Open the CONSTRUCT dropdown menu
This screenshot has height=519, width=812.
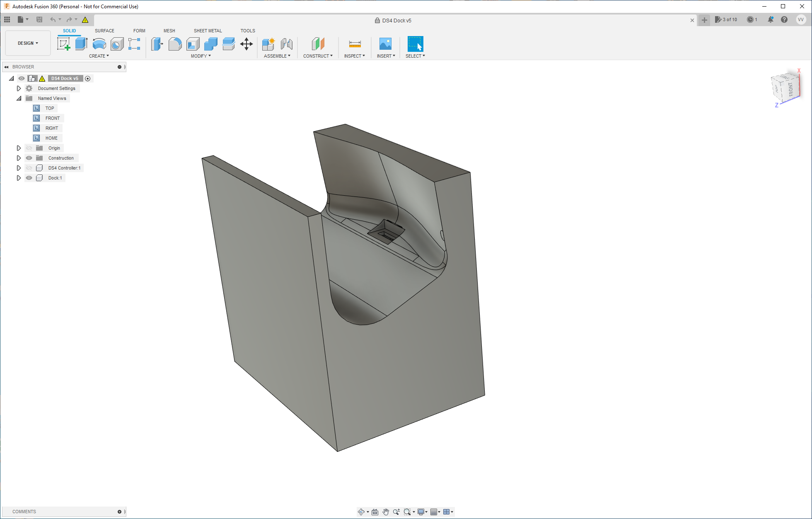click(x=318, y=56)
